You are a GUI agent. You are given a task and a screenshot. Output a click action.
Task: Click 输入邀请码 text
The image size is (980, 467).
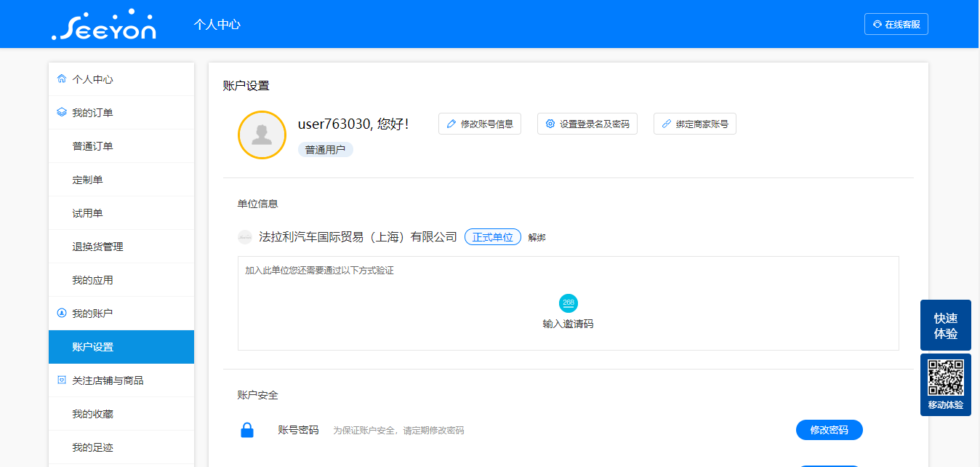coord(569,324)
